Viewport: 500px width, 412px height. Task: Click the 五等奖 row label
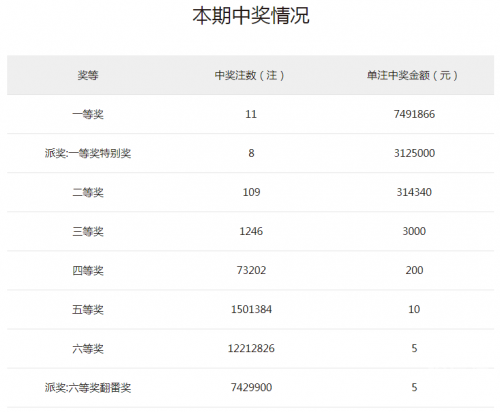click(x=88, y=310)
